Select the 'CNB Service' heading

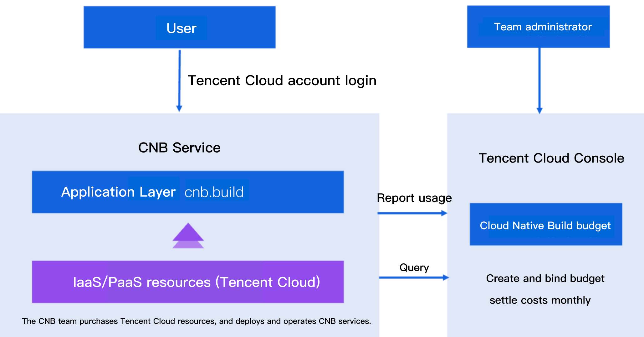[179, 148]
